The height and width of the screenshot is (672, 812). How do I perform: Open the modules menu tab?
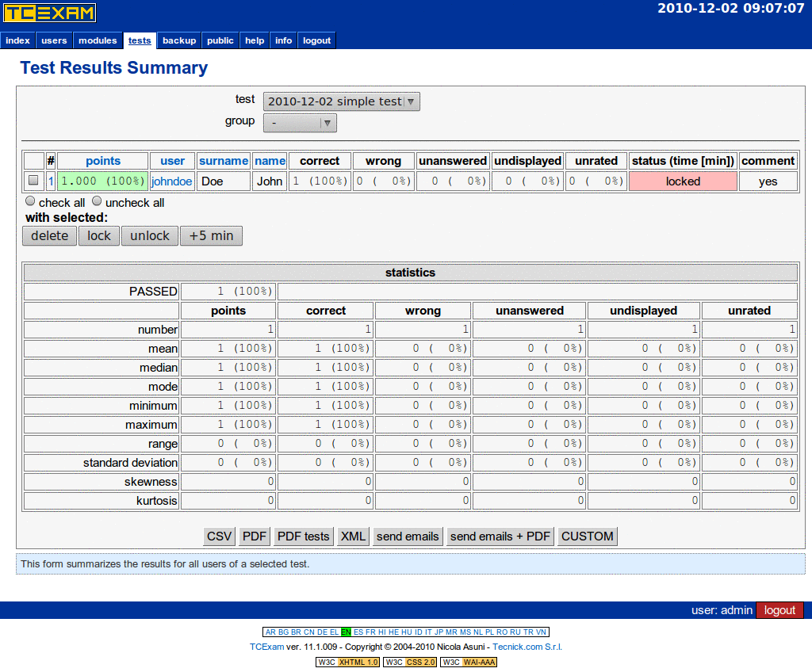(98, 40)
